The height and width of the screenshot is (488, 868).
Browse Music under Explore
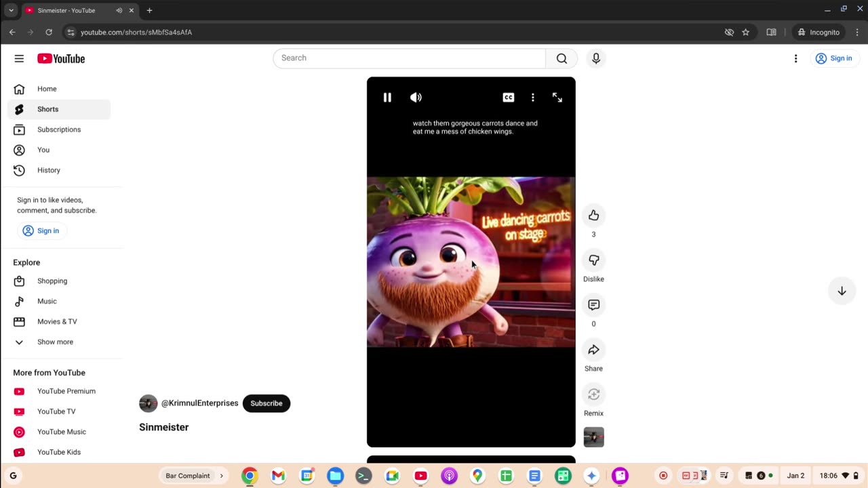59,302
